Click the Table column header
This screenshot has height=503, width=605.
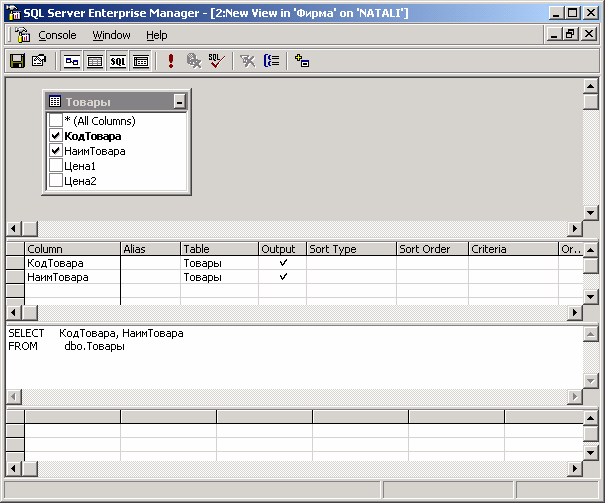point(220,249)
